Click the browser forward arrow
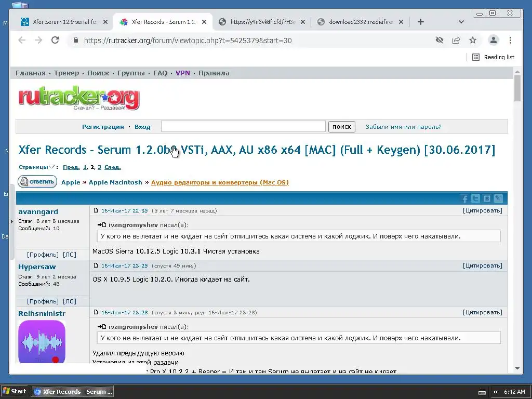 point(38,41)
